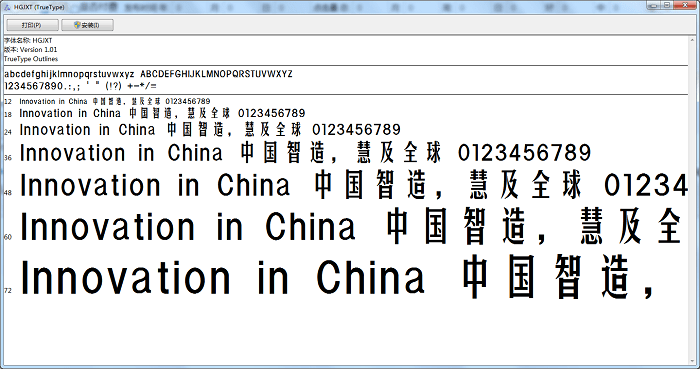Maximize the HGJXT font viewer window
700x369 pixels.
pos(667,5)
